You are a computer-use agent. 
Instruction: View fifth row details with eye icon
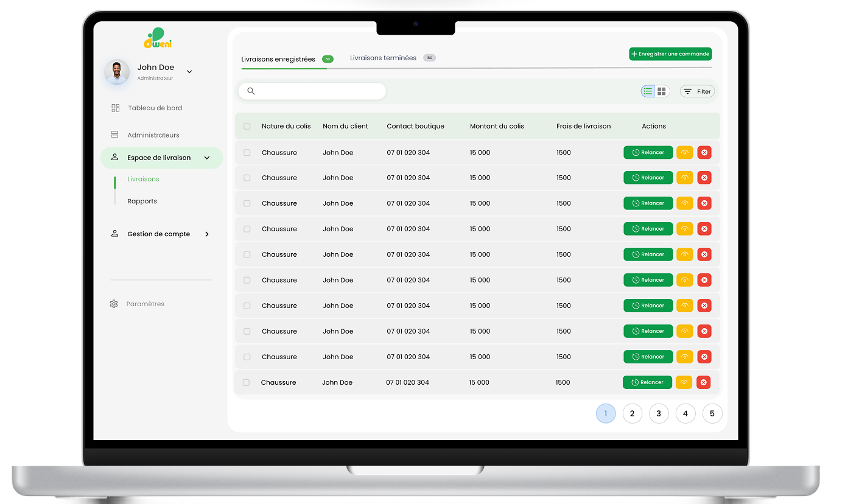pyautogui.click(x=685, y=254)
